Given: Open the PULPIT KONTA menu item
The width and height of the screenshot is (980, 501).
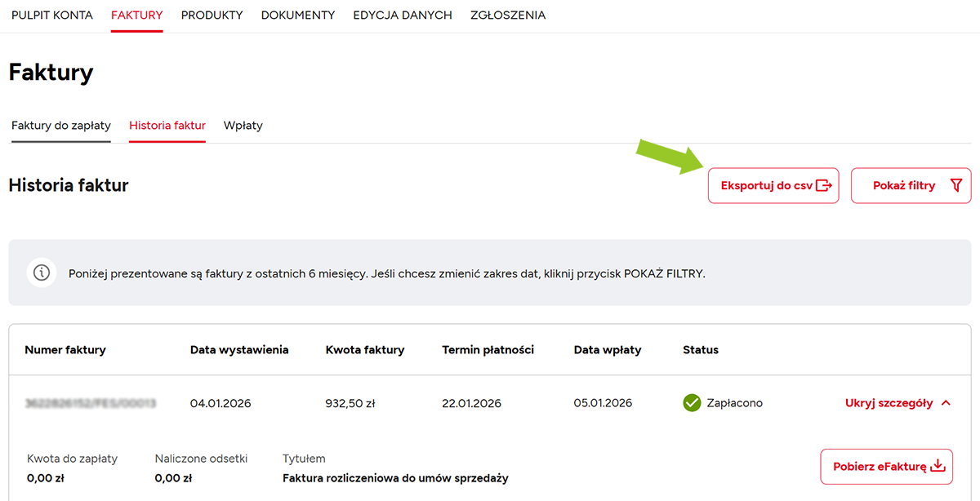Looking at the screenshot, I should click(52, 15).
